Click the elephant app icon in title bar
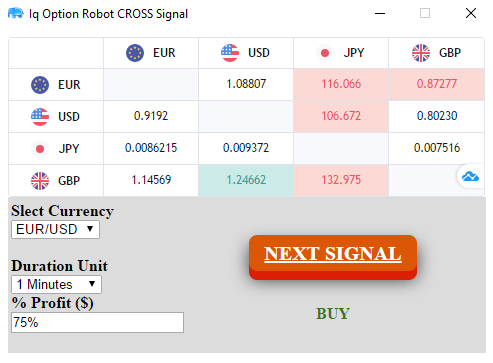The image size is (493, 363). pyautogui.click(x=16, y=13)
